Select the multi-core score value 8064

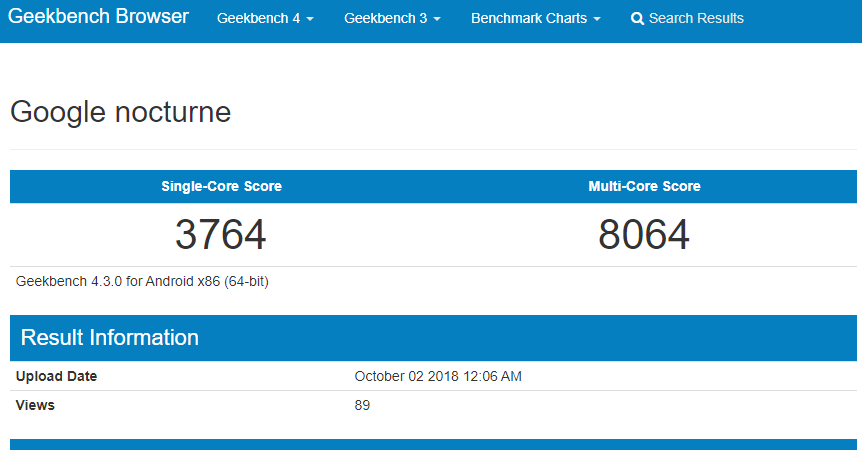click(x=644, y=235)
